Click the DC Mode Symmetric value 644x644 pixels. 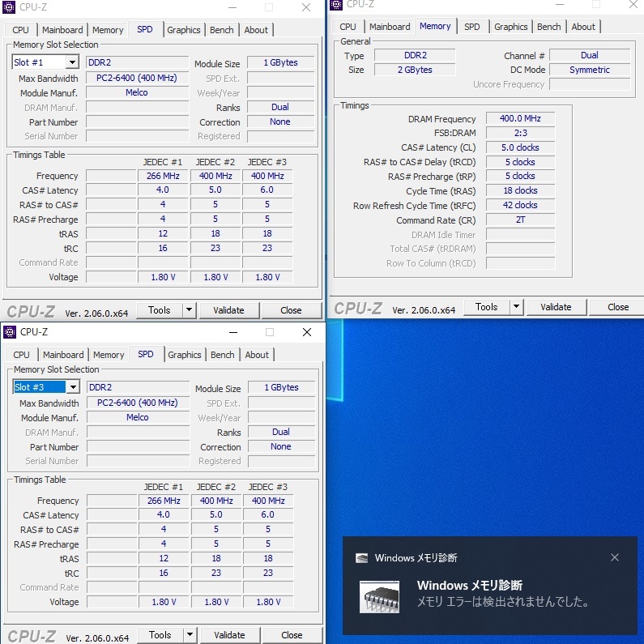coord(590,70)
